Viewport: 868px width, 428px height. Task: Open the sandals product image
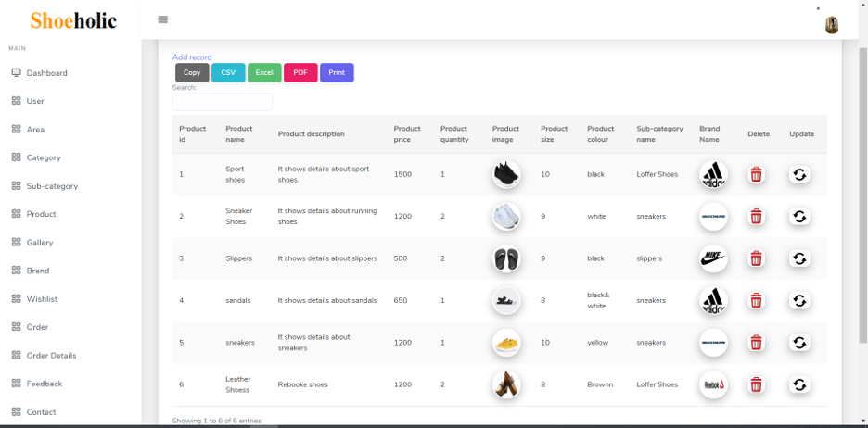click(x=506, y=301)
